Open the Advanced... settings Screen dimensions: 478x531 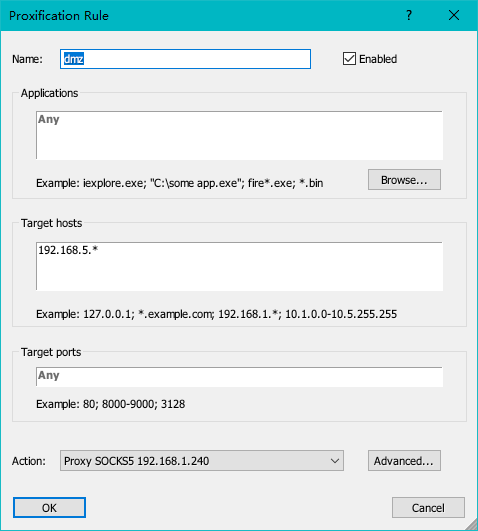[x=404, y=461]
